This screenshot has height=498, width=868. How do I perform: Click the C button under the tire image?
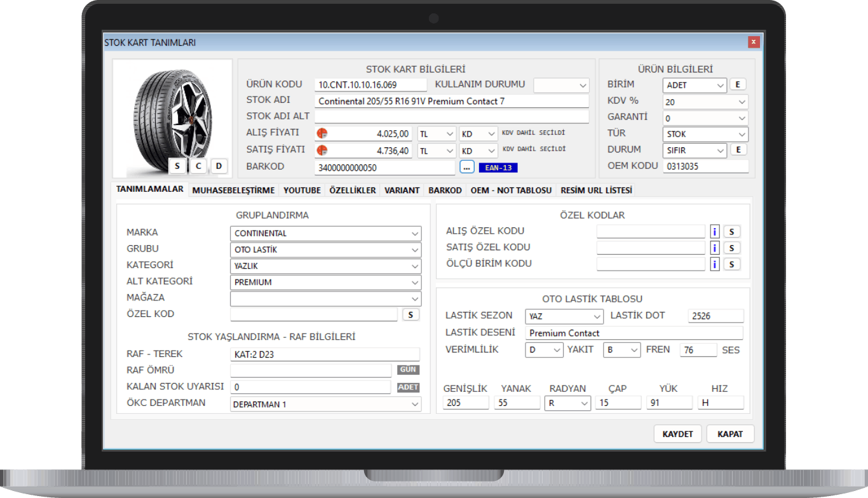pyautogui.click(x=198, y=166)
